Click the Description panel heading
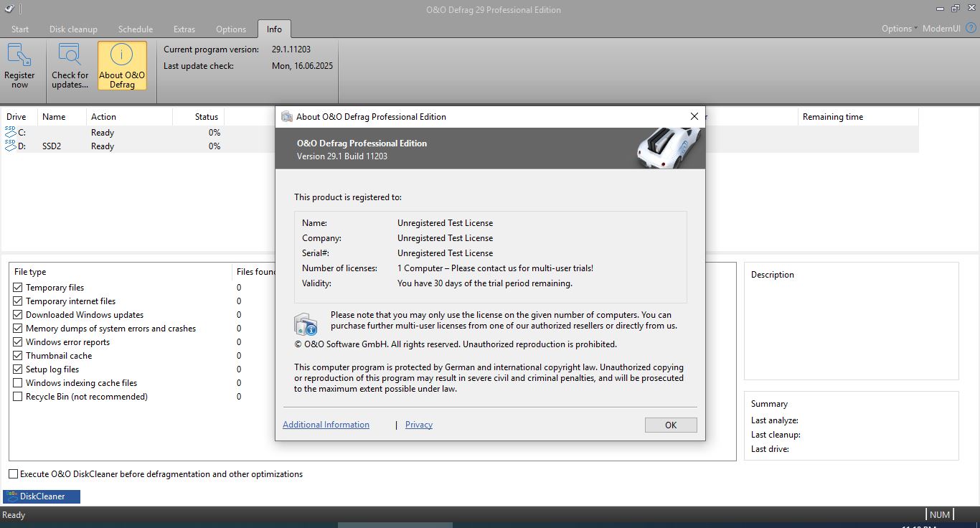The image size is (980, 528). coord(773,275)
